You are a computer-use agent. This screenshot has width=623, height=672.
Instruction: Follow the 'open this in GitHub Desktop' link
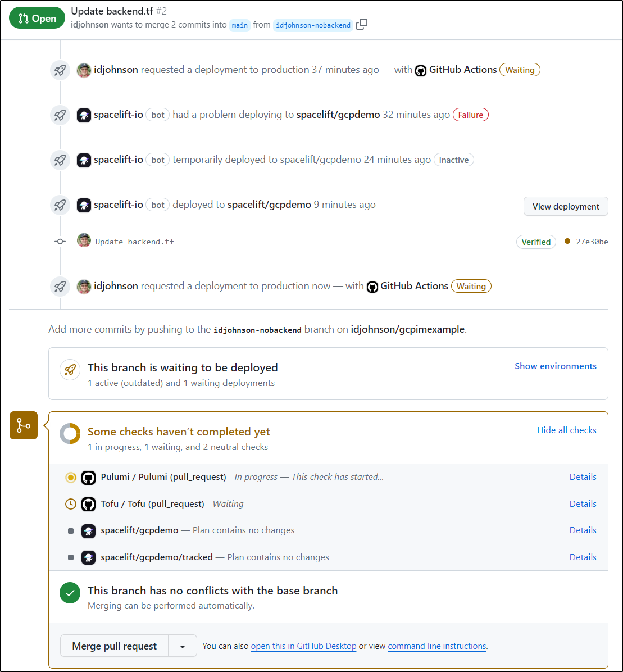coord(303,646)
